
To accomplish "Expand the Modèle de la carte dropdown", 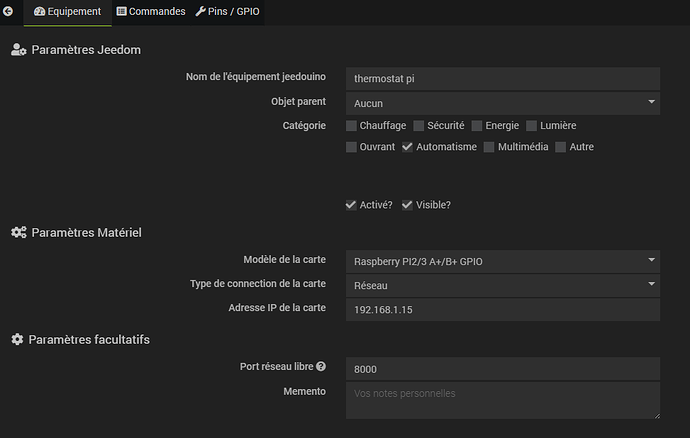I will click(502, 261).
